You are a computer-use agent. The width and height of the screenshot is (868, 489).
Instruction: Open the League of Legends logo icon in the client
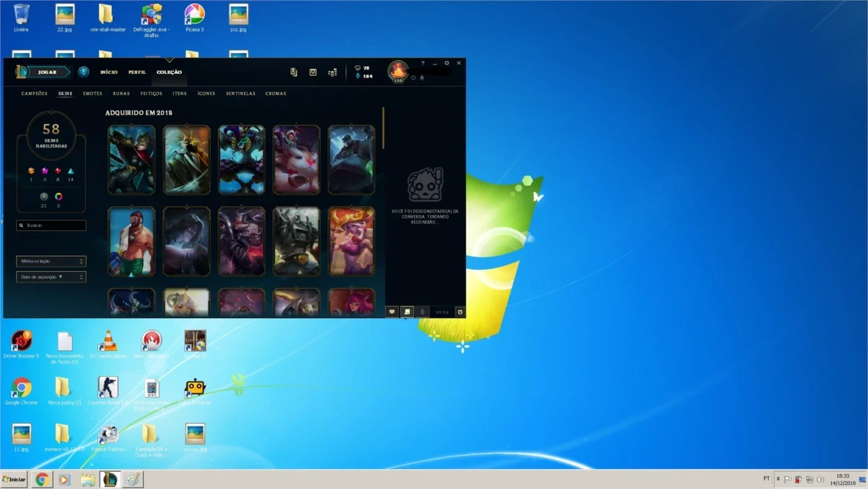(22, 72)
